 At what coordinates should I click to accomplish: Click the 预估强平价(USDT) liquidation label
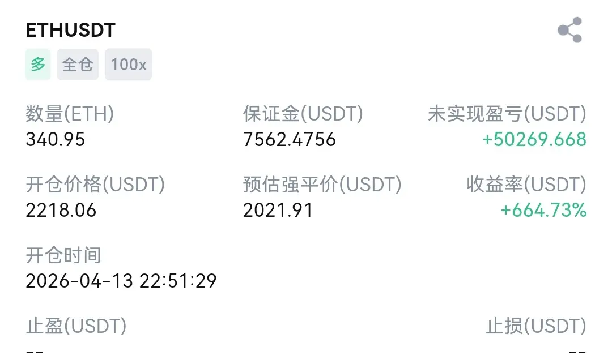tap(322, 185)
